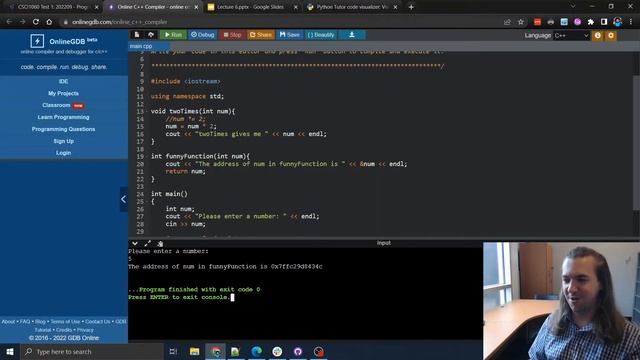This screenshot has width=640, height=360.
Task: Click the Type here to search box
Action: click(x=92, y=351)
